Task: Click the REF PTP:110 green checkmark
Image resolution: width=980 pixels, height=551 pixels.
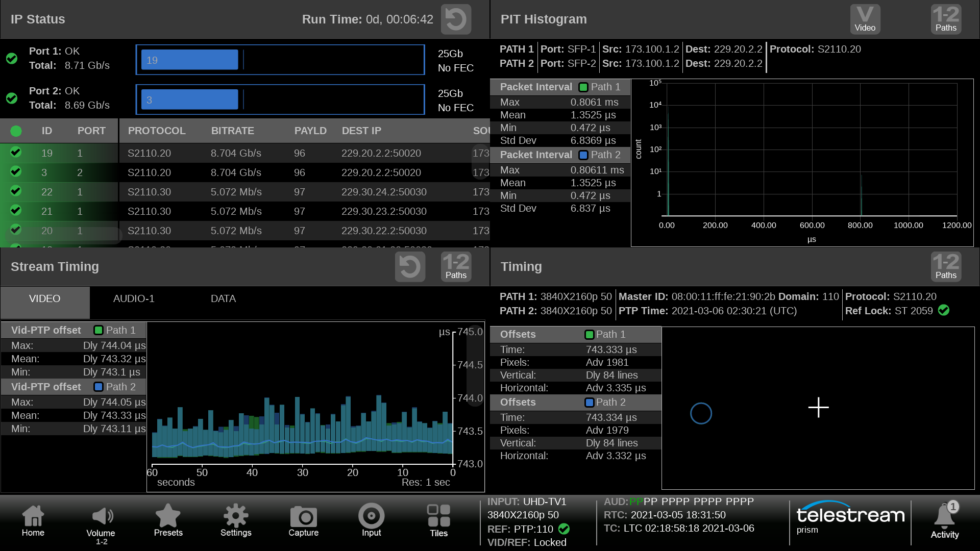Action: point(564,529)
